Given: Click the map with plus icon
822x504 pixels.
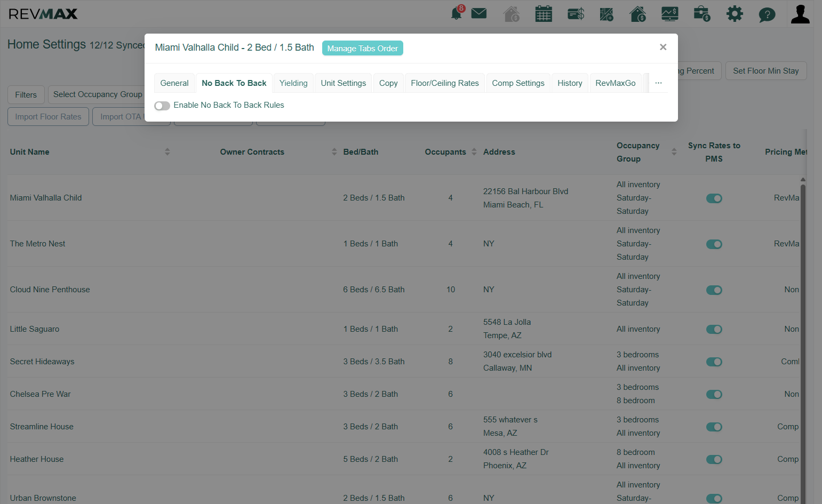Looking at the screenshot, I should coord(606,14).
